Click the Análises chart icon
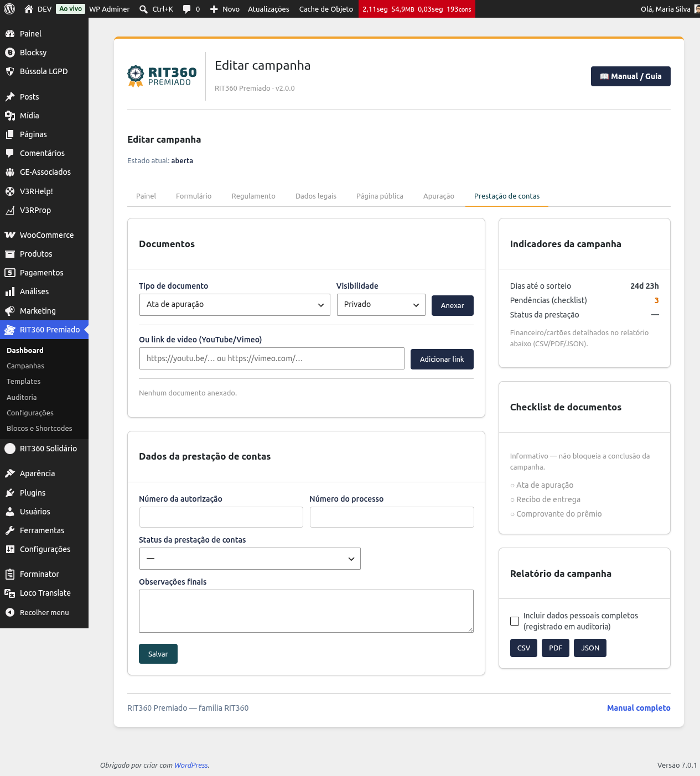Image resolution: width=700 pixels, height=776 pixels. 10,291
